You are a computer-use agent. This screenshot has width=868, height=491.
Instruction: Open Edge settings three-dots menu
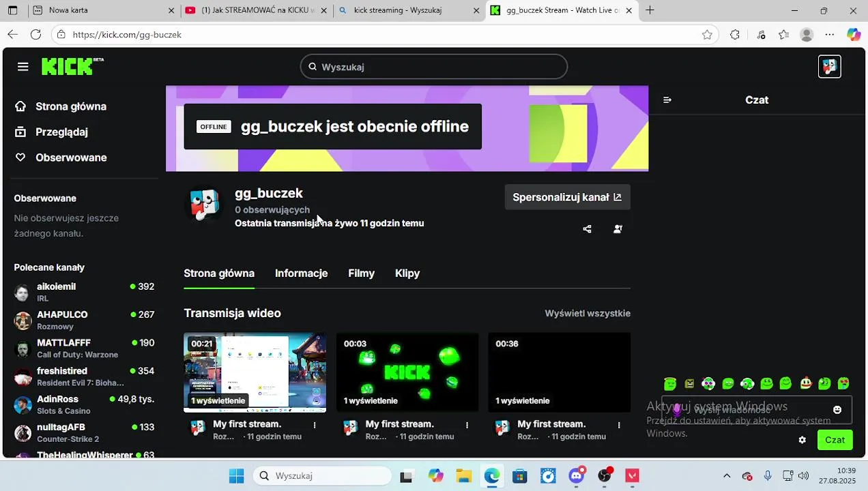point(829,35)
